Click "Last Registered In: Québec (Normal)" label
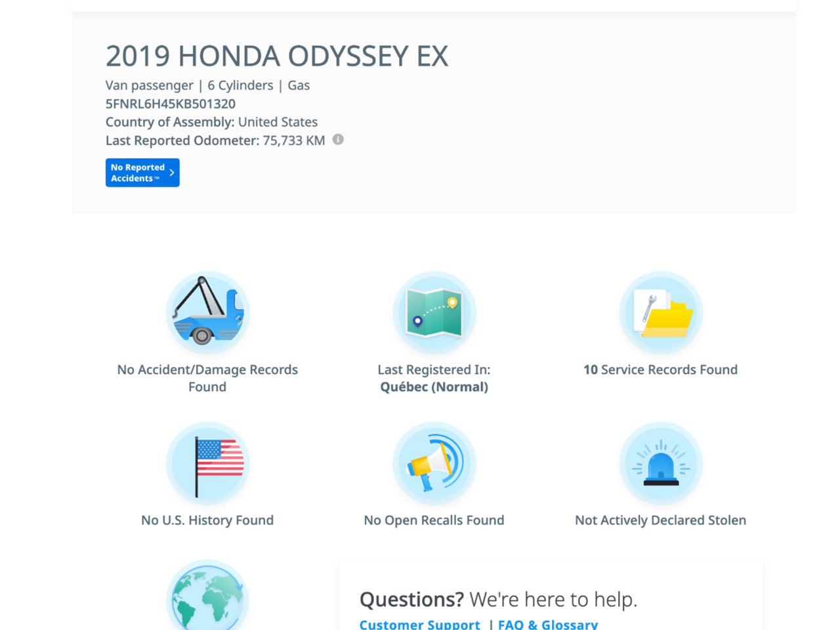840x630 pixels. click(434, 378)
